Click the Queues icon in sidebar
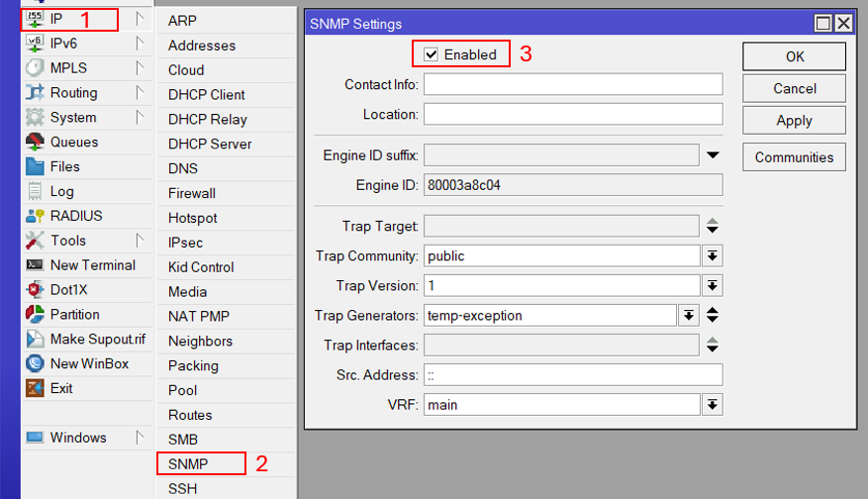868x499 pixels. tap(35, 142)
